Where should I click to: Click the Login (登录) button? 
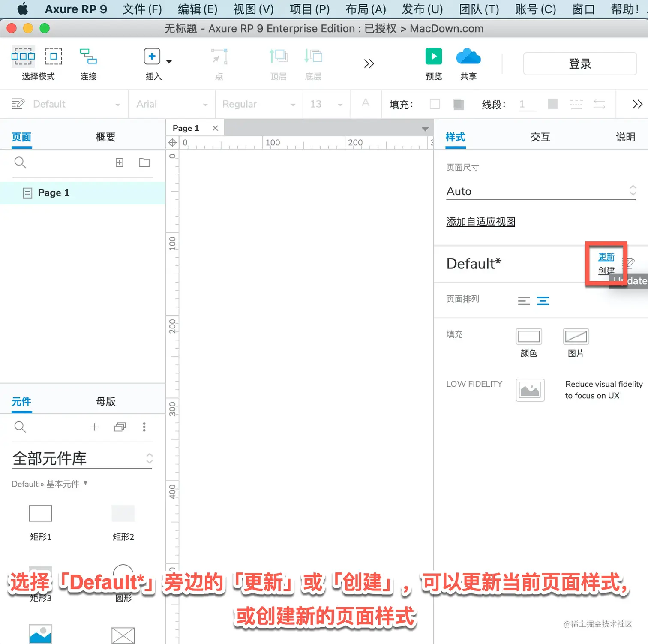coord(580,64)
